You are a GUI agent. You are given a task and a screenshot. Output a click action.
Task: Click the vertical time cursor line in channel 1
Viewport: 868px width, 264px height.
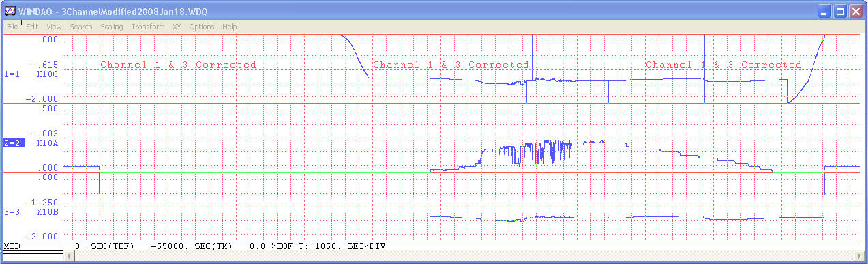(x=100, y=68)
